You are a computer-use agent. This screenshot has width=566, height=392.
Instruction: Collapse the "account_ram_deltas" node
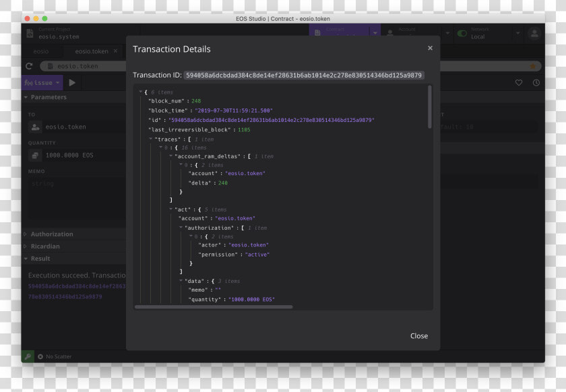tap(170, 156)
